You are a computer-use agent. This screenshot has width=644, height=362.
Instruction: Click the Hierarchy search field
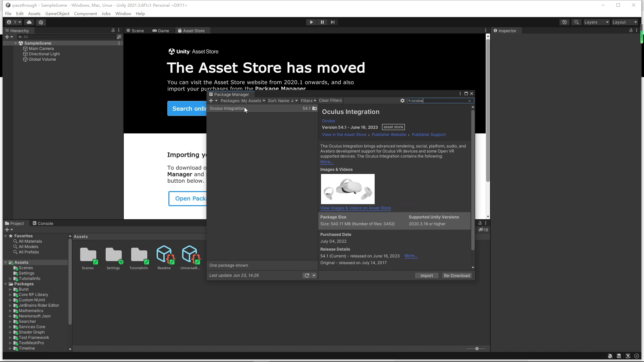tap(66, 37)
